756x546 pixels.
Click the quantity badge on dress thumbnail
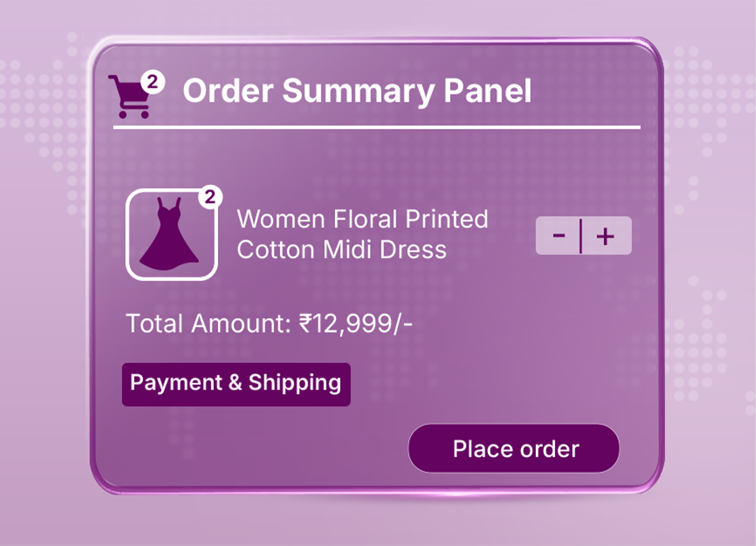[210, 197]
